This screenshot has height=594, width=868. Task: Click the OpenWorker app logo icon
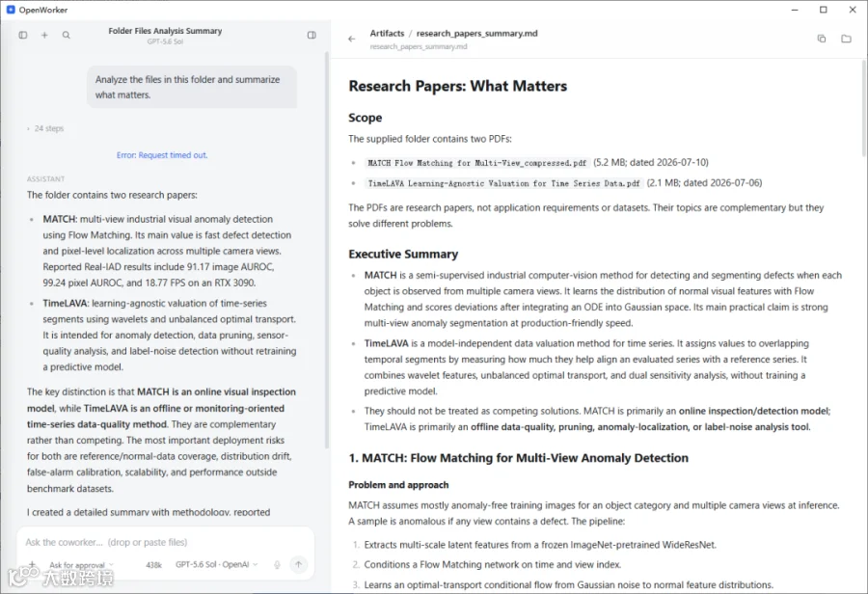[x=11, y=10]
